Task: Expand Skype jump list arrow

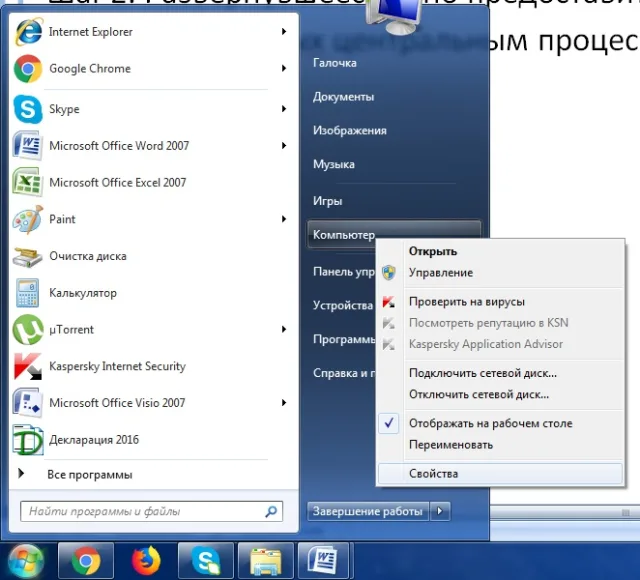Action: click(x=284, y=109)
